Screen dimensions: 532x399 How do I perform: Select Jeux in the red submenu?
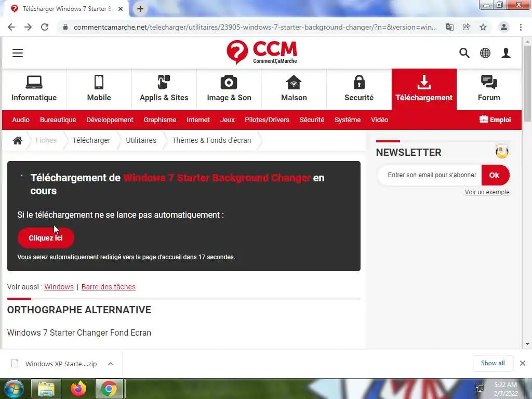[228, 120]
